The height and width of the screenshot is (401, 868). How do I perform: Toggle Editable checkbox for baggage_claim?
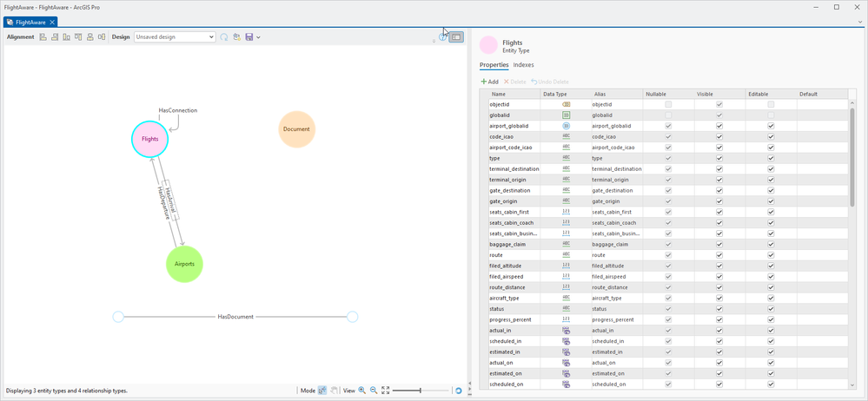(771, 245)
